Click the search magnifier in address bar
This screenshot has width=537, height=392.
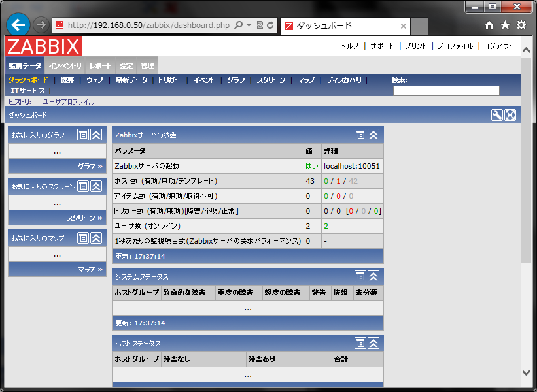pos(238,25)
